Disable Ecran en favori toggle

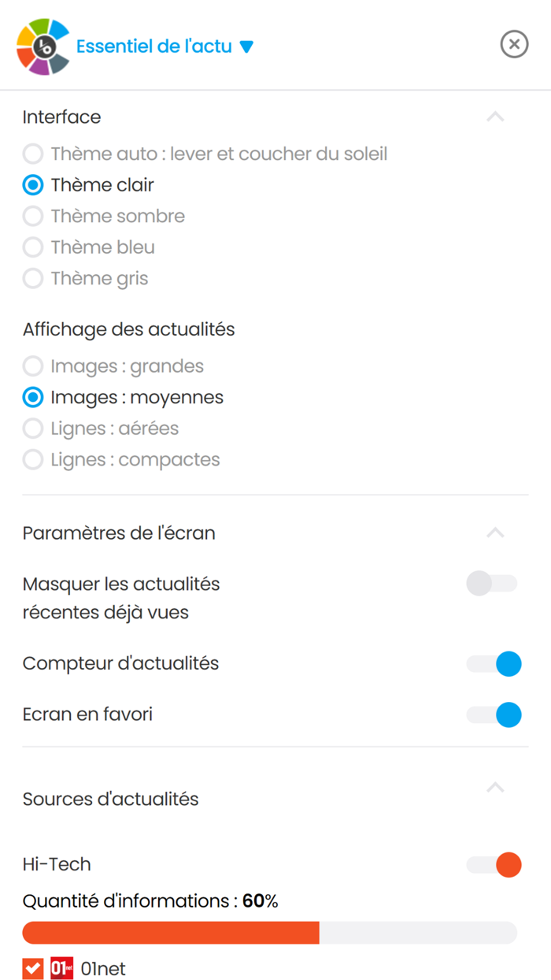(494, 715)
